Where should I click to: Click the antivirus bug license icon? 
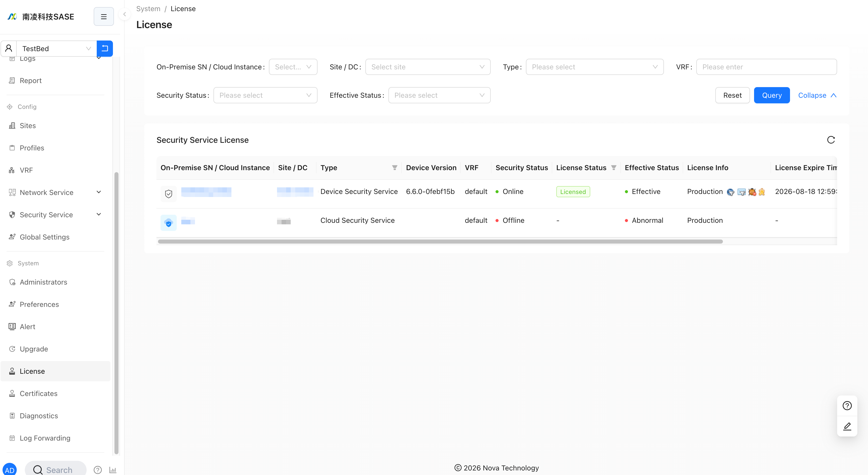coord(752,192)
